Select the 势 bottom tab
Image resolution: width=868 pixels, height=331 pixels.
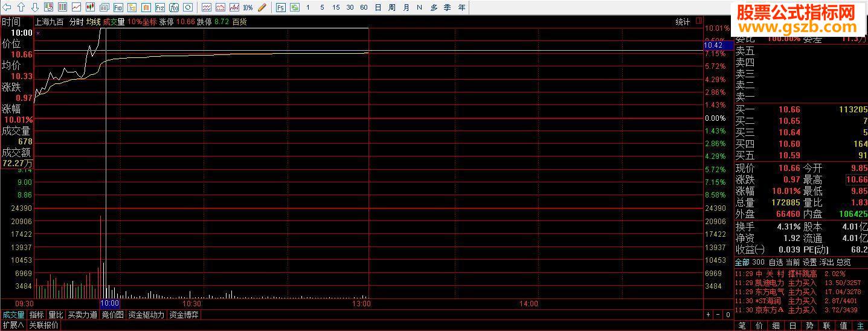pyautogui.click(x=809, y=326)
